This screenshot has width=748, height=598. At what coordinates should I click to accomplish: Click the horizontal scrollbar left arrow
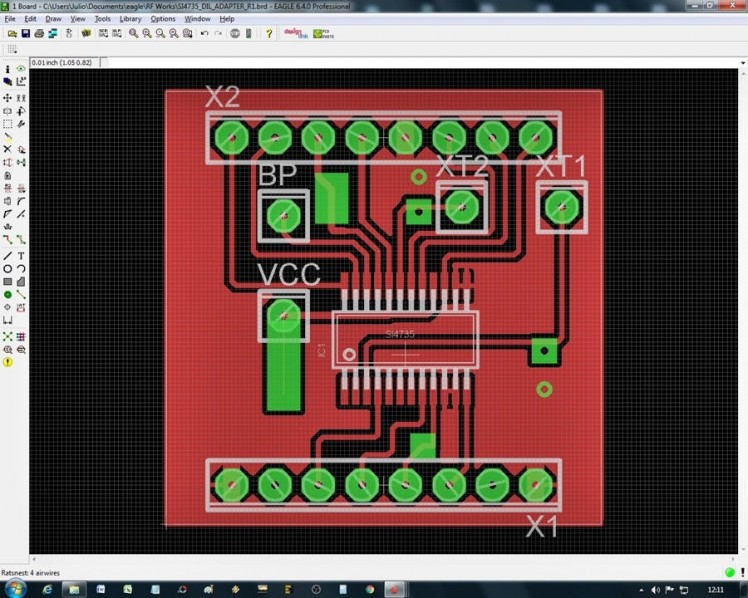[33, 559]
